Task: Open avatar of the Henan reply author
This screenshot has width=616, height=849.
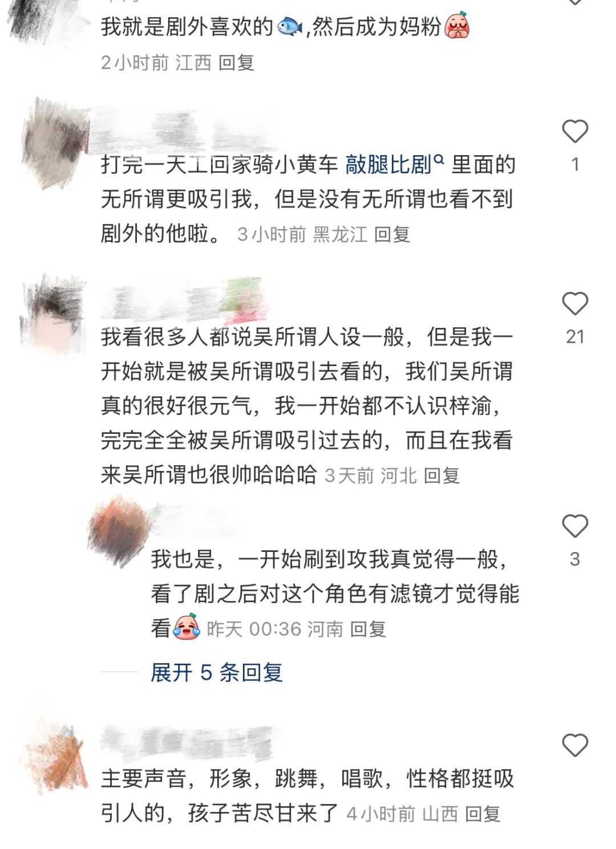Action: [x=119, y=529]
